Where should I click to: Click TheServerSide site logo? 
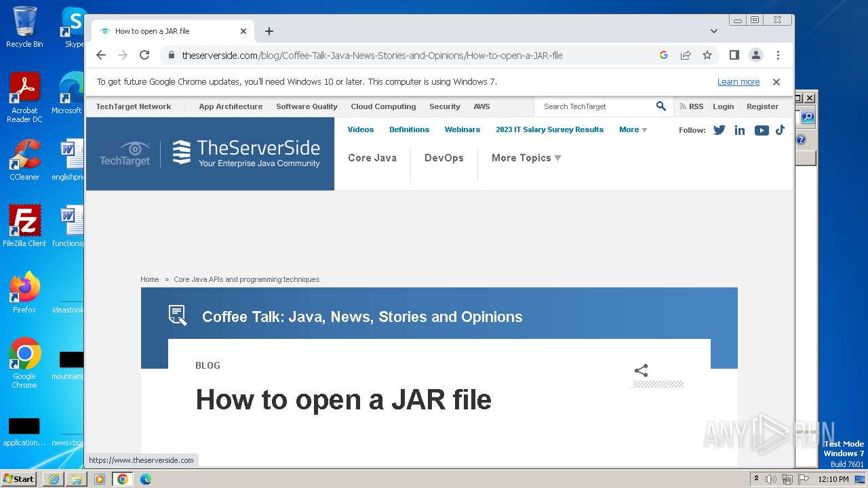(245, 153)
